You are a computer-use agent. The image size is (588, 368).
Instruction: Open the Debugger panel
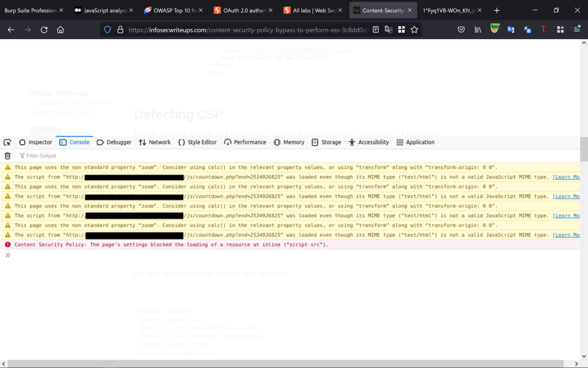[x=114, y=142]
